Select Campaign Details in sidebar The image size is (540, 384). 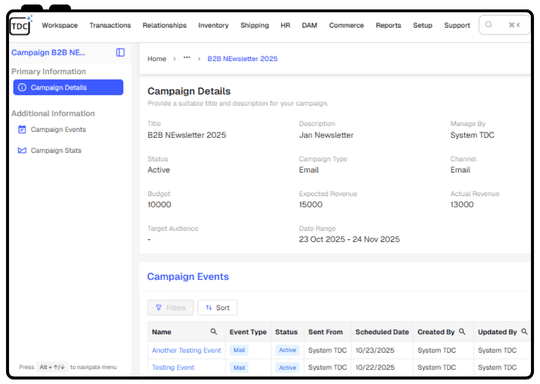[68, 87]
